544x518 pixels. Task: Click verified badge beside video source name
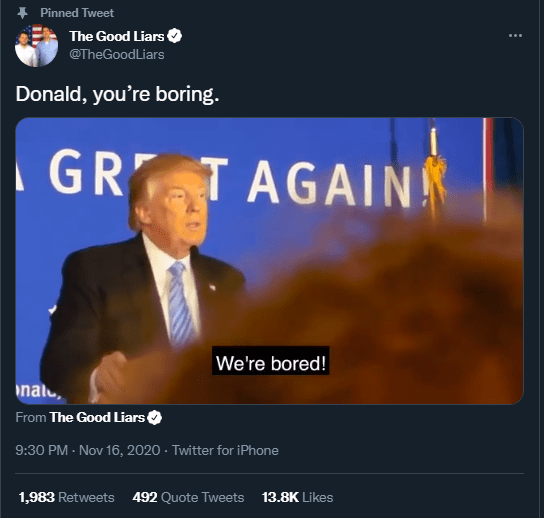[155, 417]
